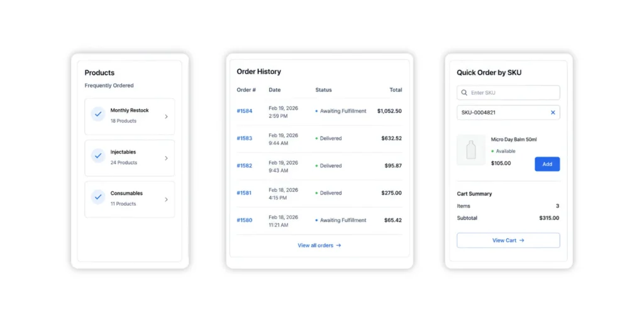
Task: Click the Injectables checkmark icon
Action: (98, 156)
